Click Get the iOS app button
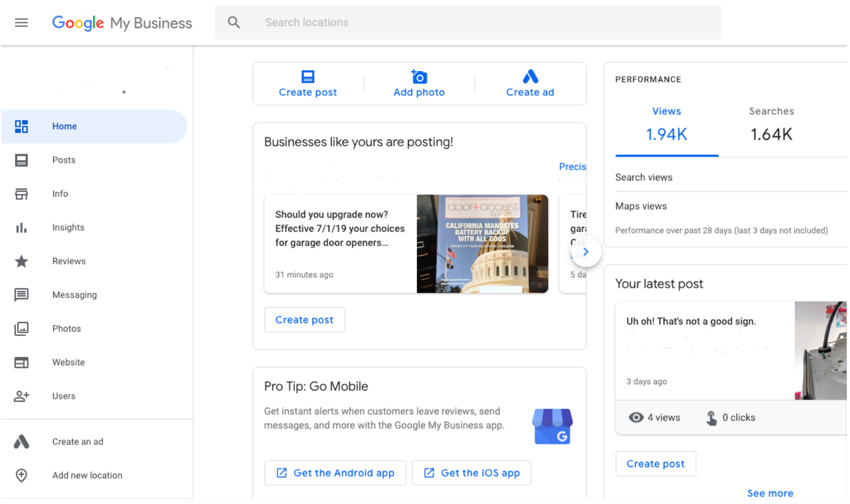 (472, 473)
